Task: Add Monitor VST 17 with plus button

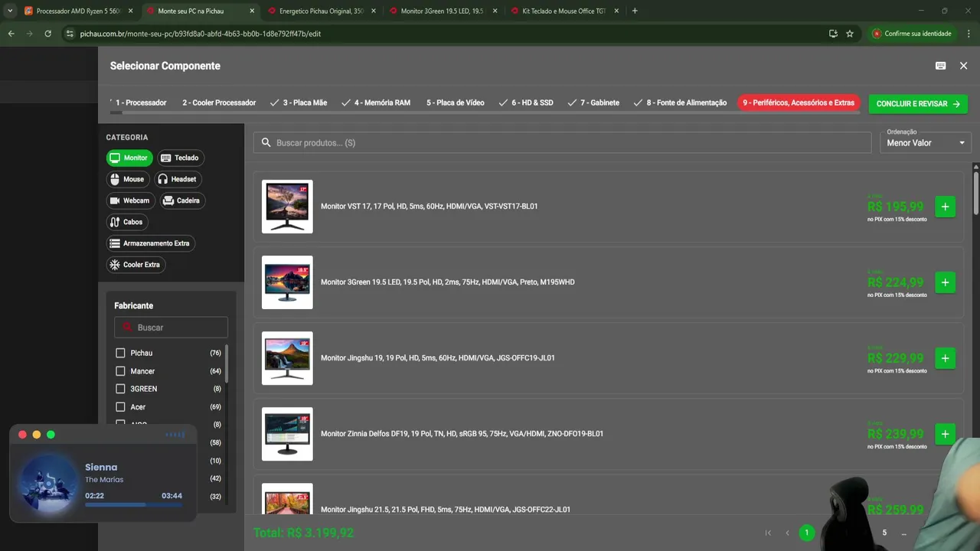Action: (945, 207)
